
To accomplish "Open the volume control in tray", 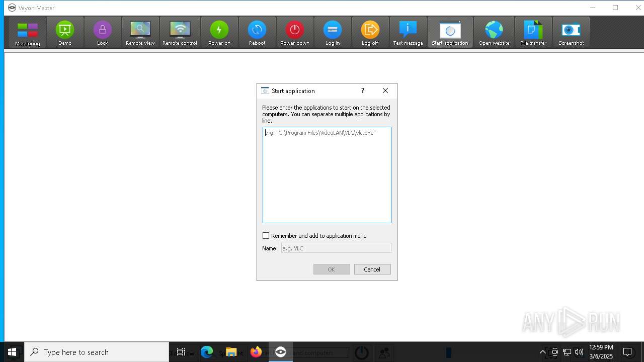I will [579, 352].
